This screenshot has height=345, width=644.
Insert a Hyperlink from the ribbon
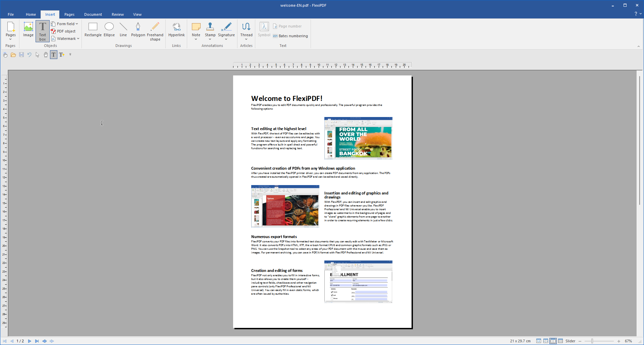(176, 30)
